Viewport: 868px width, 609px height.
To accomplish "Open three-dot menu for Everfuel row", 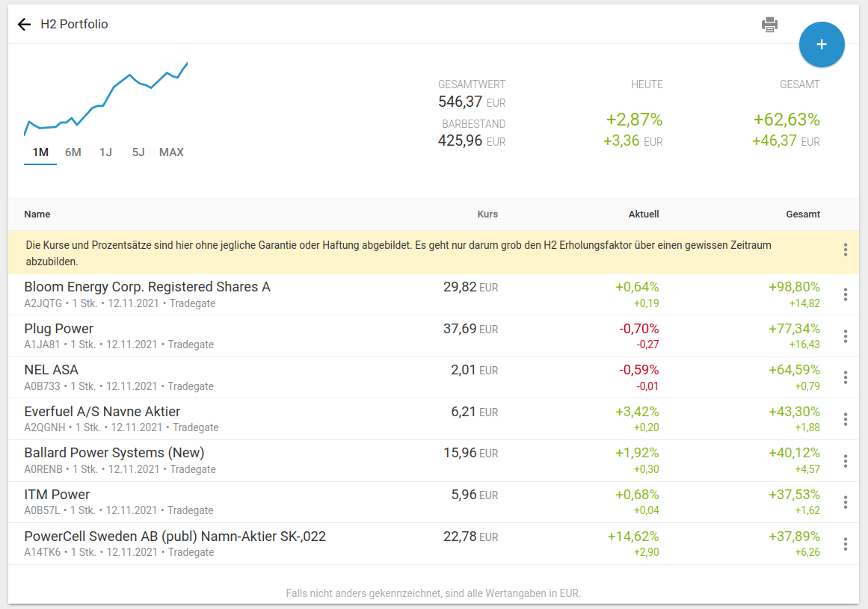I will [x=846, y=419].
